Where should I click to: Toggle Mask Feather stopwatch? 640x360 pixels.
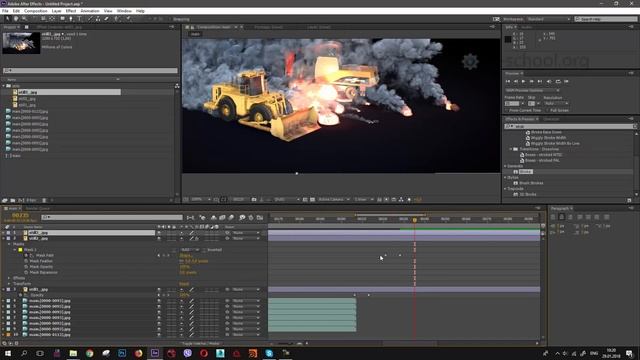tap(26, 261)
